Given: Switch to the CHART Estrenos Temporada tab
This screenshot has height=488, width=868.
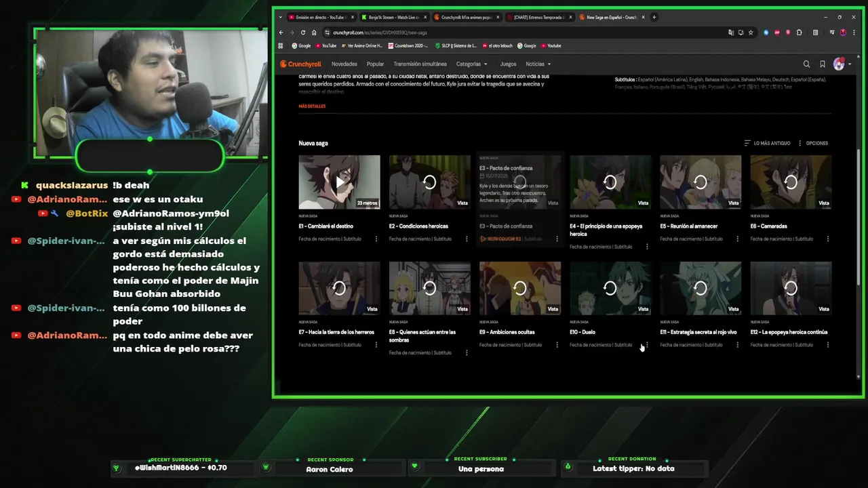Looking at the screenshot, I should click(x=538, y=17).
